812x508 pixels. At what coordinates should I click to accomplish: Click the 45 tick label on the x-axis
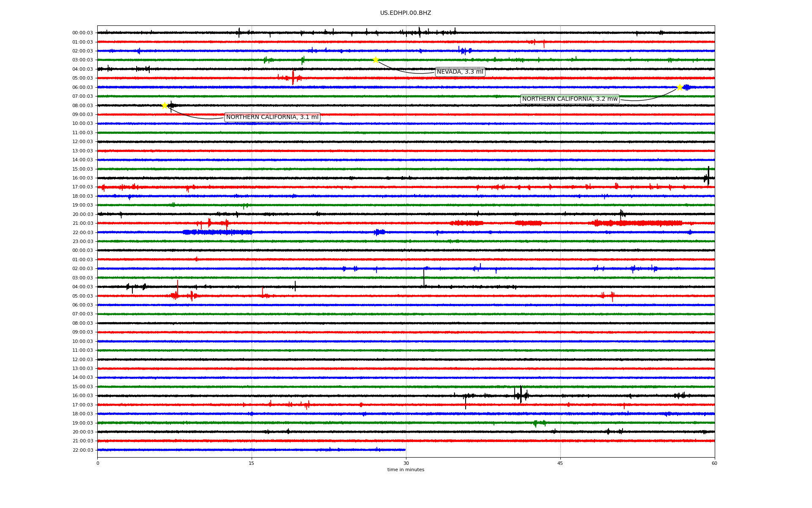(560, 463)
